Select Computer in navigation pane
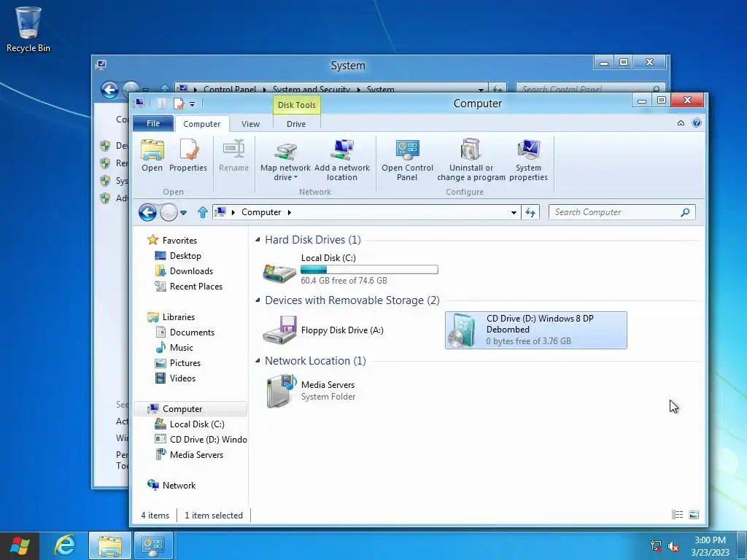747x560 pixels. pos(190,409)
